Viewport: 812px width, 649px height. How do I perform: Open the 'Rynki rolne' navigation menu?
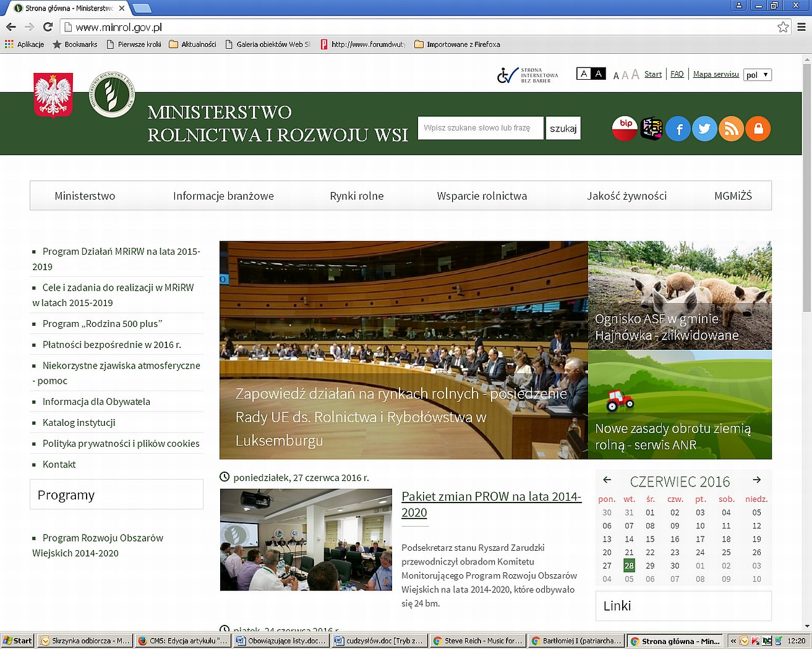(356, 196)
